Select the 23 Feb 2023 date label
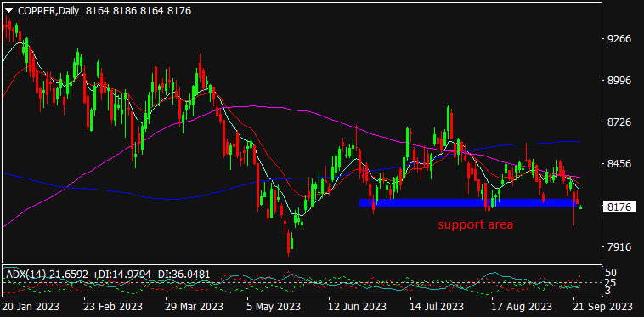The image size is (644, 317). coord(114,306)
